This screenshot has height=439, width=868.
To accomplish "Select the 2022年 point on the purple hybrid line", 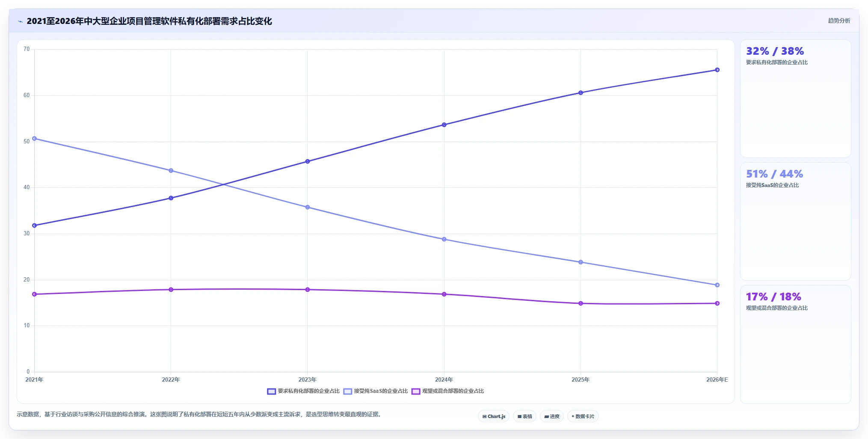I will click(171, 290).
